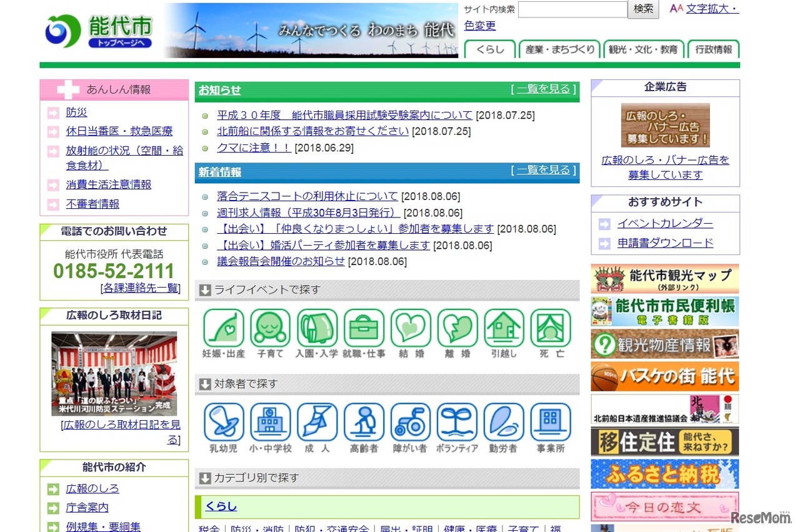Click the 広報のしろ・バナー広告 ad image
Screen dimensions: 800x532
pyautogui.click(x=665, y=125)
